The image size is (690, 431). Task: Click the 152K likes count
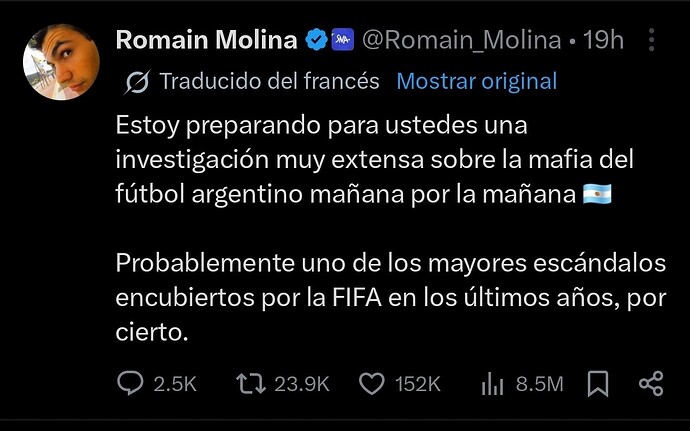tap(418, 384)
